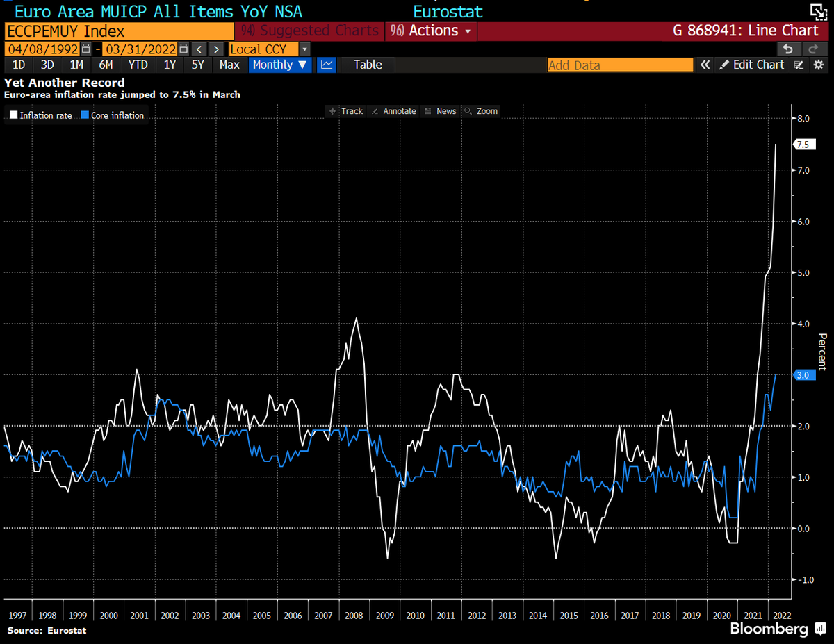Click the undo arrow icon
This screenshot has width=834, height=644.
pos(787,49)
